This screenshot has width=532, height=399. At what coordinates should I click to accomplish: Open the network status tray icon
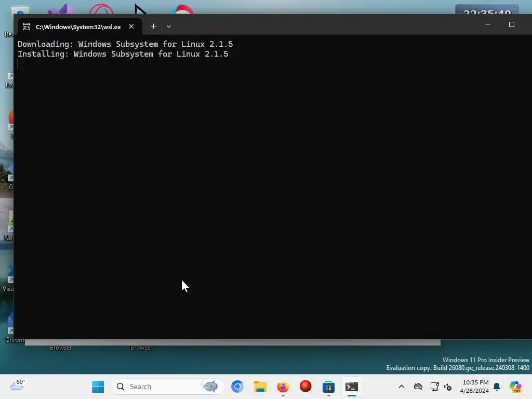(x=434, y=387)
